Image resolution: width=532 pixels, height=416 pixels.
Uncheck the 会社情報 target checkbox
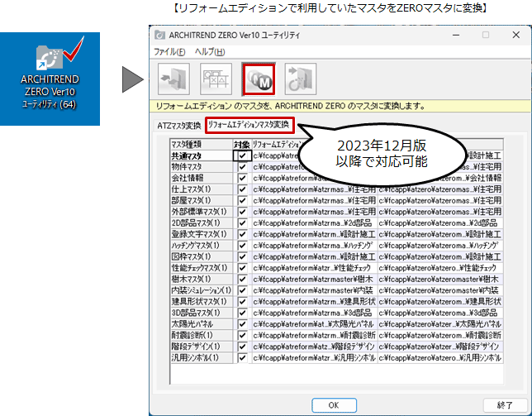[x=242, y=179]
